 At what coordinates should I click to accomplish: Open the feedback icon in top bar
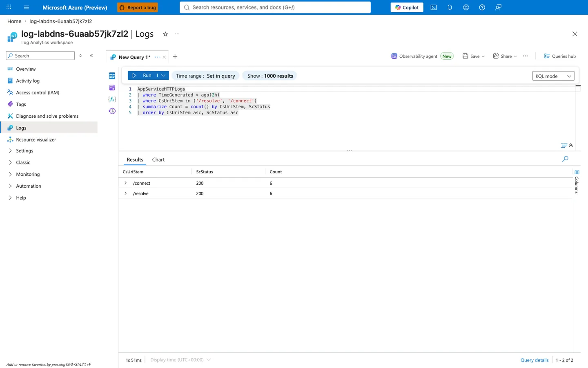(498, 7)
